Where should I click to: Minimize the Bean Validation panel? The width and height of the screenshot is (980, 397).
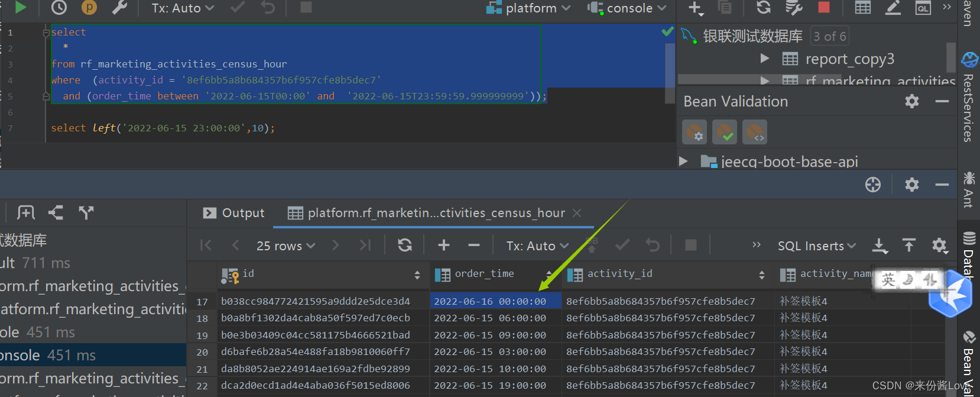click(x=942, y=101)
